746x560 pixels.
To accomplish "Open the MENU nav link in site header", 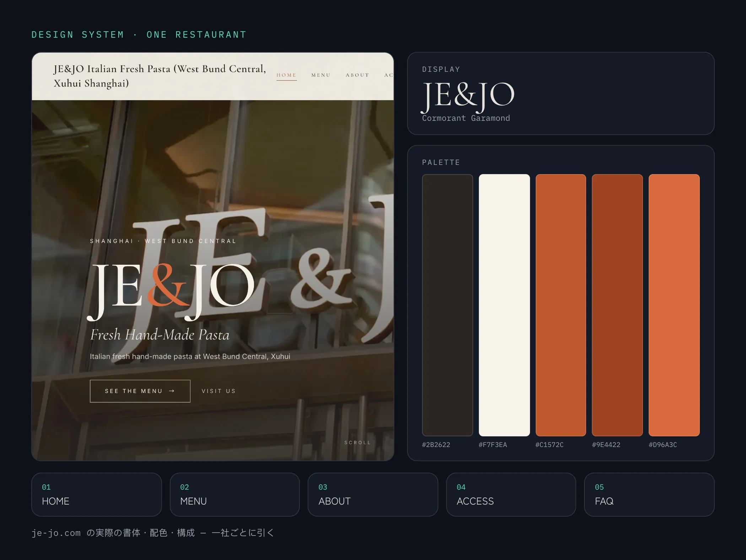I will tap(321, 75).
